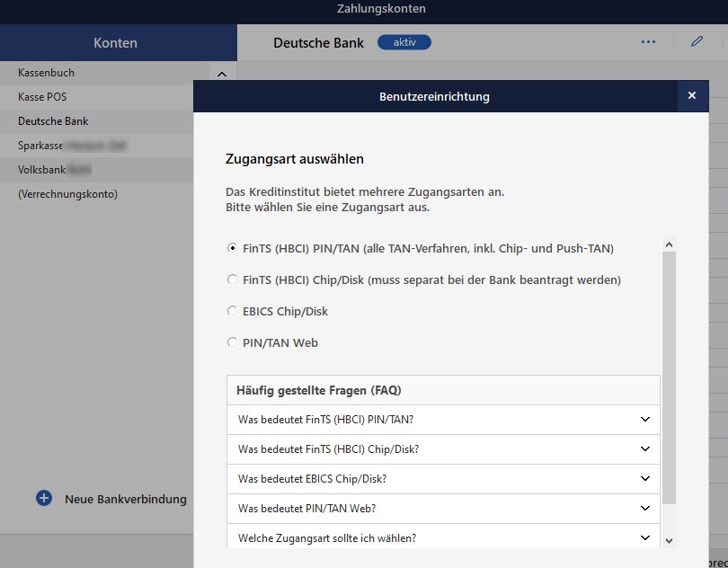Choose the PIN/TAN Web access type
The image size is (728, 568).
232,342
